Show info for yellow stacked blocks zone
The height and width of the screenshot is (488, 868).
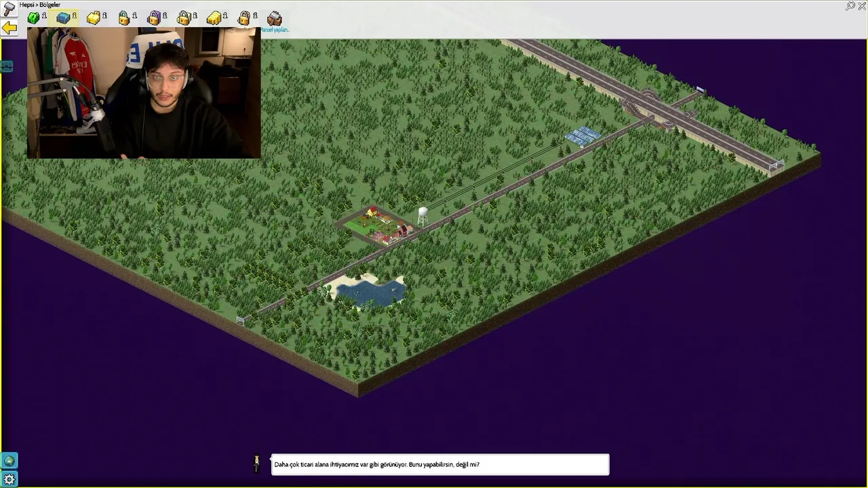pos(225,15)
